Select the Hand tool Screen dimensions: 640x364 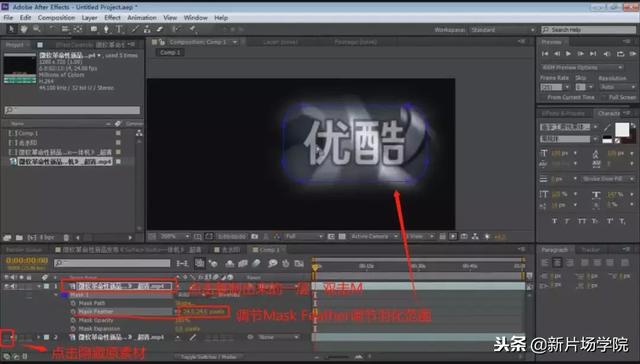point(24,29)
